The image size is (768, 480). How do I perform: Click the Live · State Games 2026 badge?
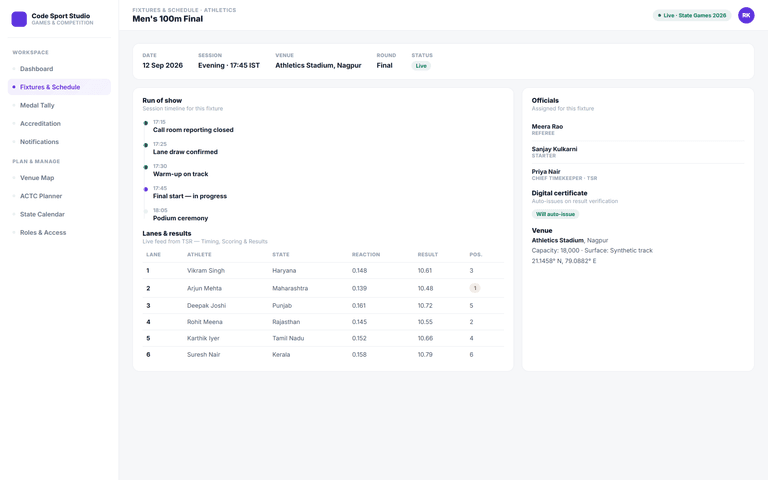pos(692,15)
